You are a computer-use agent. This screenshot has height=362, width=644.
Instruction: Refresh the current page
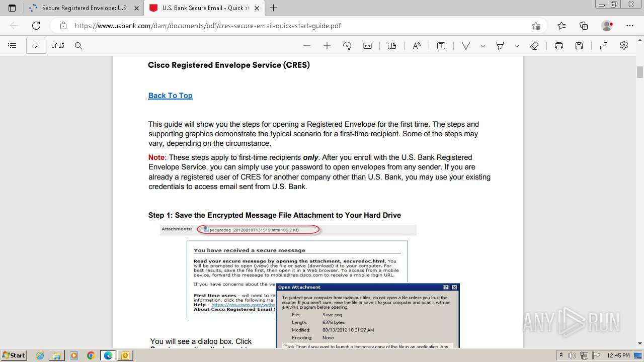coord(36,26)
